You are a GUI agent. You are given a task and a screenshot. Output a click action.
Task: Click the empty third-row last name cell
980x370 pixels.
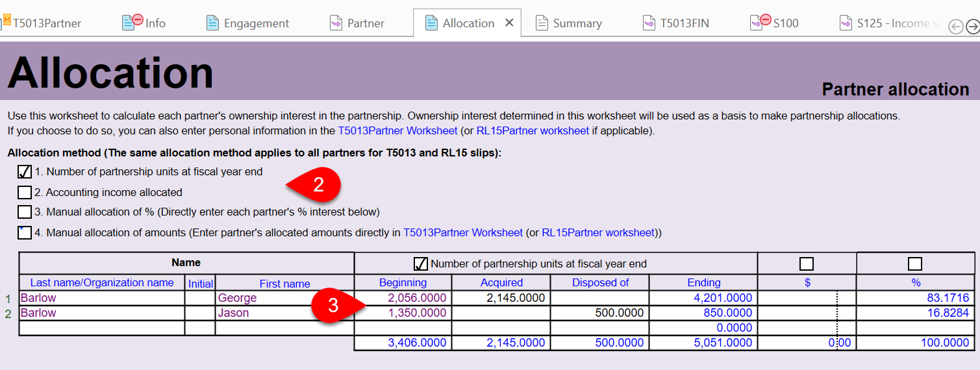click(102, 328)
